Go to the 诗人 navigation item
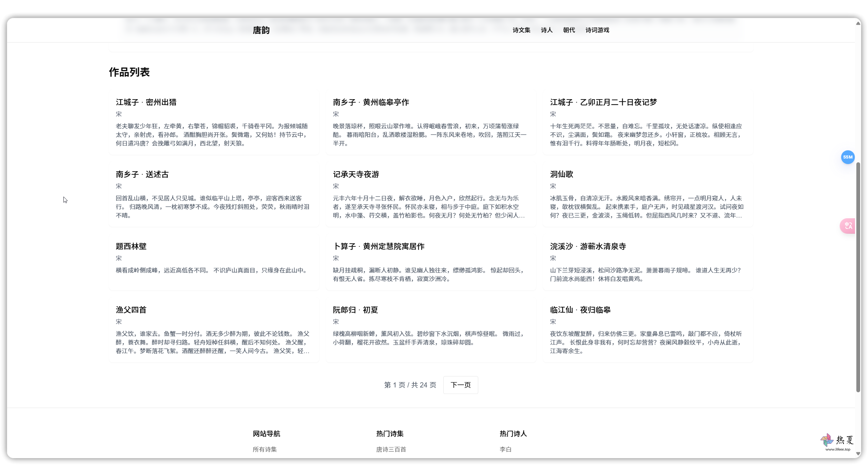This screenshot has width=868, height=465. coord(546,30)
